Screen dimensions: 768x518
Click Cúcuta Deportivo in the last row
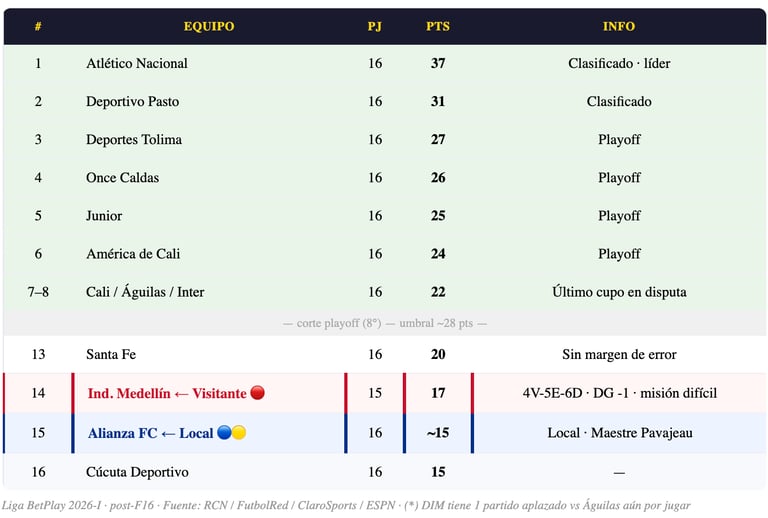click(137, 471)
